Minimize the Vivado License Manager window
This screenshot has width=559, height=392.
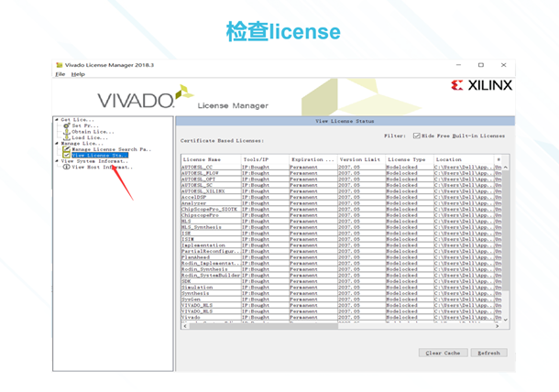(x=458, y=65)
